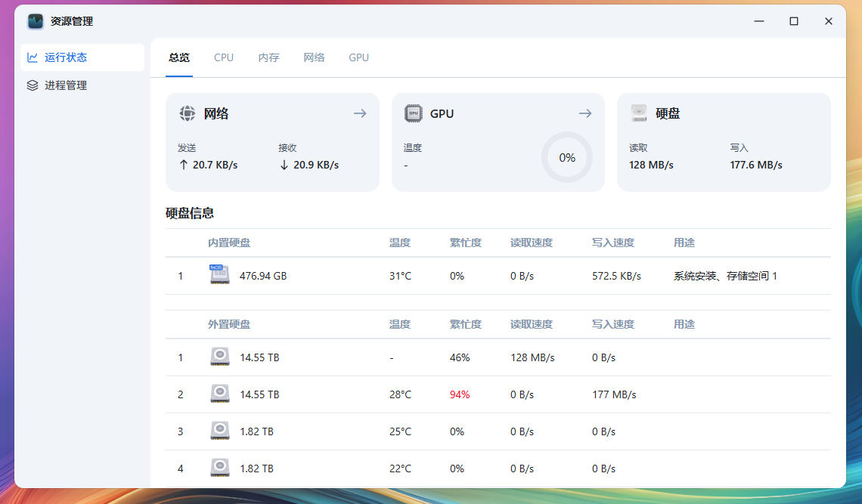Click the GPU 0% usage ring
The image size is (862, 504).
tap(567, 157)
